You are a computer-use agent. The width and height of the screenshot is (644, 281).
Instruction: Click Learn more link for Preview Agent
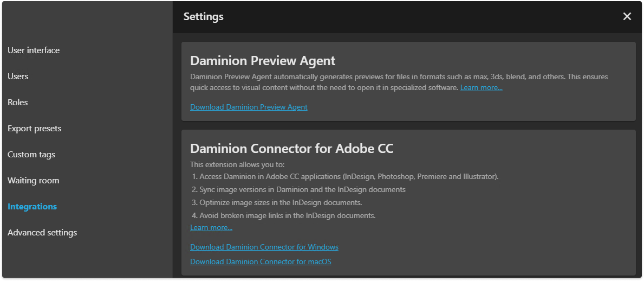pos(482,88)
